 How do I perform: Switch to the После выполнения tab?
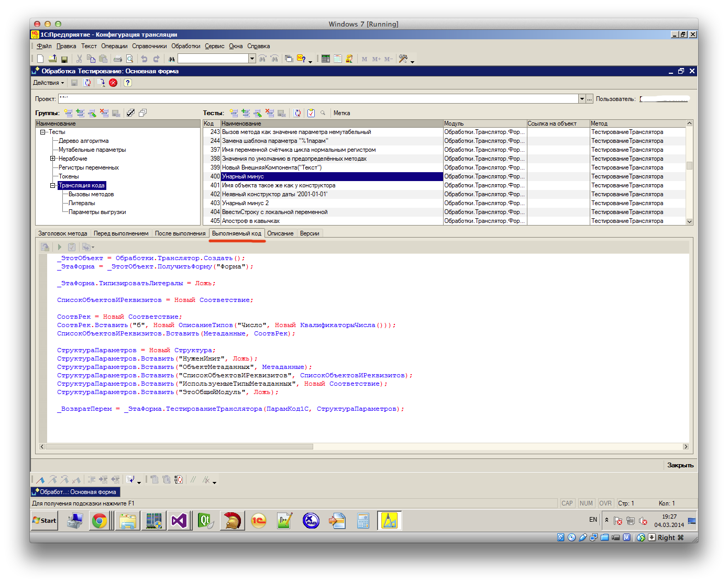[180, 233]
